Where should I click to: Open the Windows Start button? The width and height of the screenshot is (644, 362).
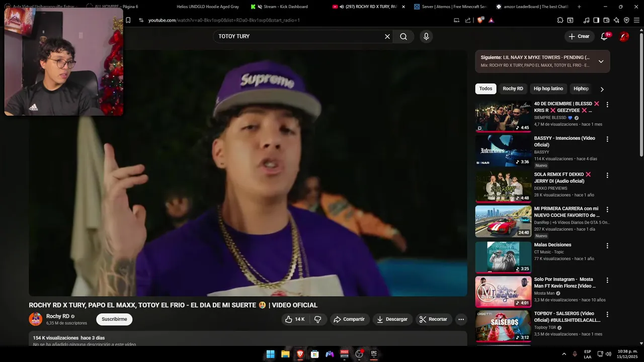pyautogui.click(x=270, y=354)
